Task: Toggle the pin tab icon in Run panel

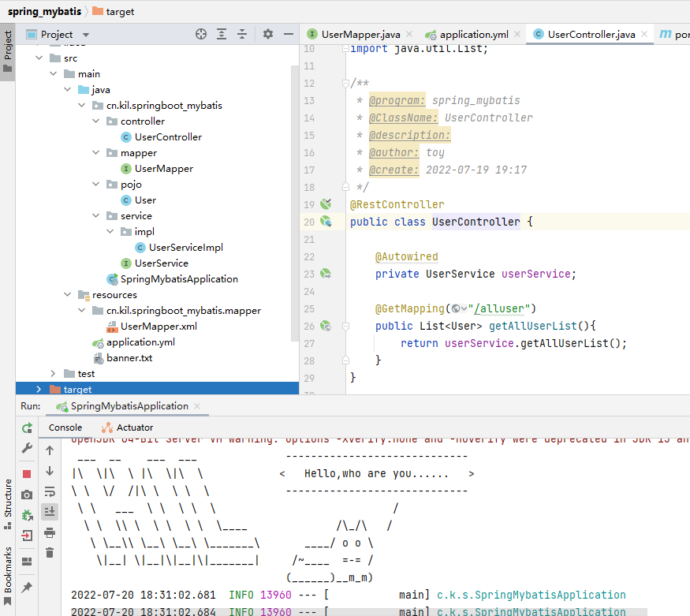Action: click(27, 588)
